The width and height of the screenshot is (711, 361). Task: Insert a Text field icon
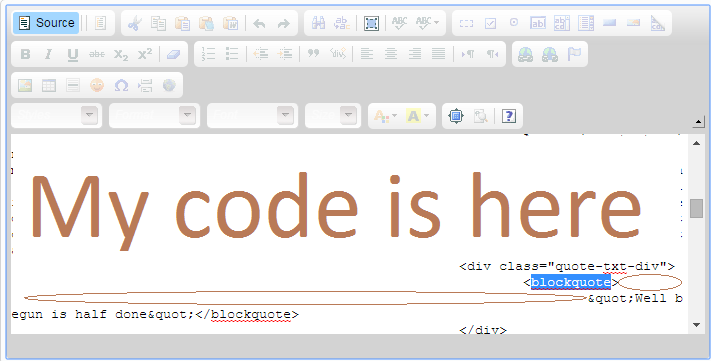point(538,23)
